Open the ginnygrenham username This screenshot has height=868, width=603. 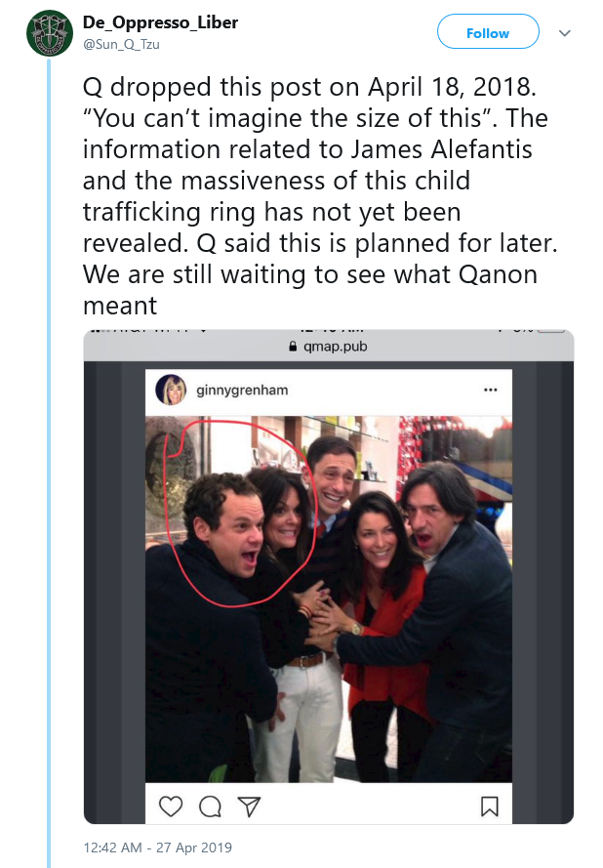[242, 391]
